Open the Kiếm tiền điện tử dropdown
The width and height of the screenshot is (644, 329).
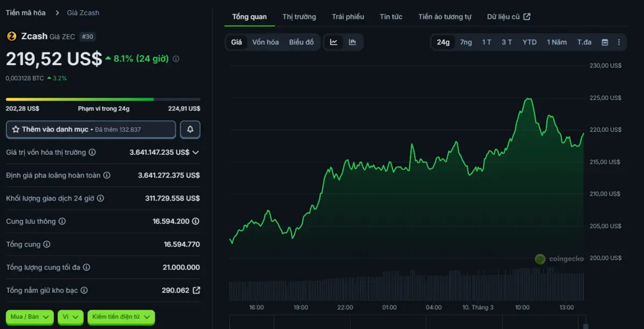121,317
